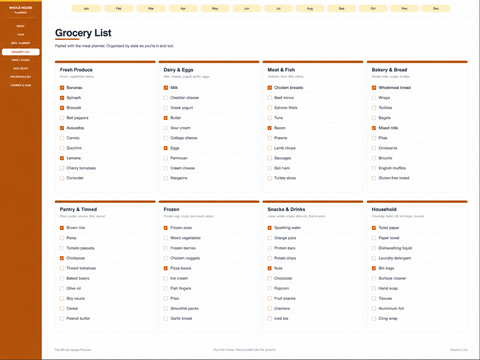
Task: Open the Nov month tab
Action: click(404, 8)
